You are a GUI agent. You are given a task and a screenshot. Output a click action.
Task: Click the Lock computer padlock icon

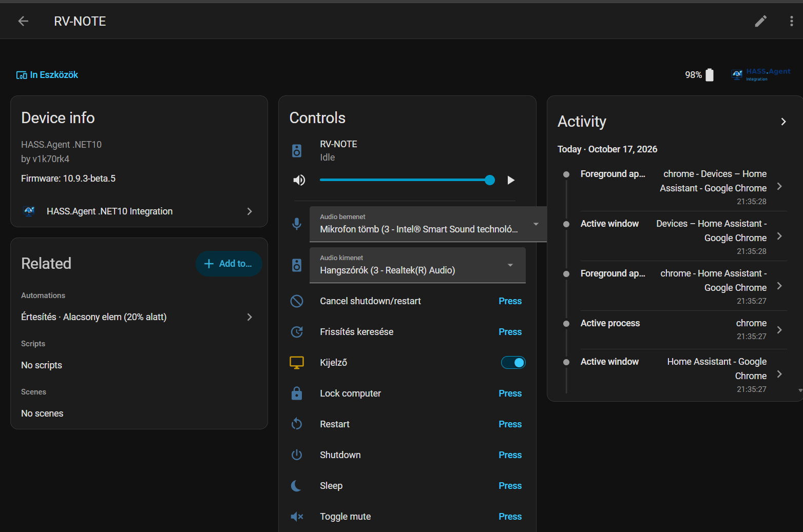[297, 393]
